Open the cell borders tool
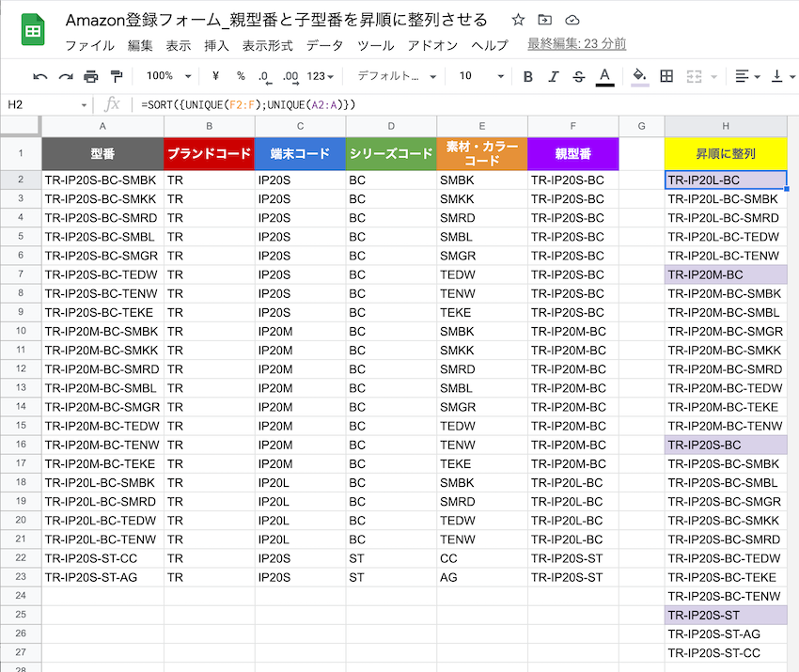The image size is (799, 672). (x=666, y=76)
